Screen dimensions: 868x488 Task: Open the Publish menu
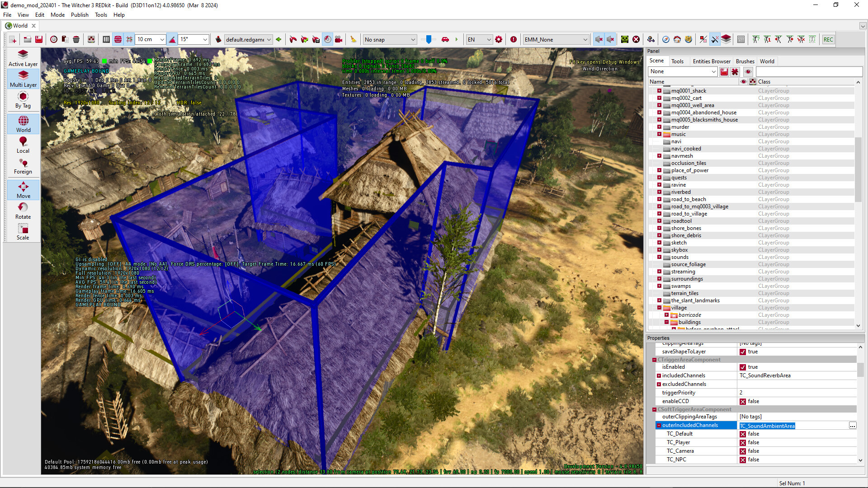pyautogui.click(x=80, y=15)
